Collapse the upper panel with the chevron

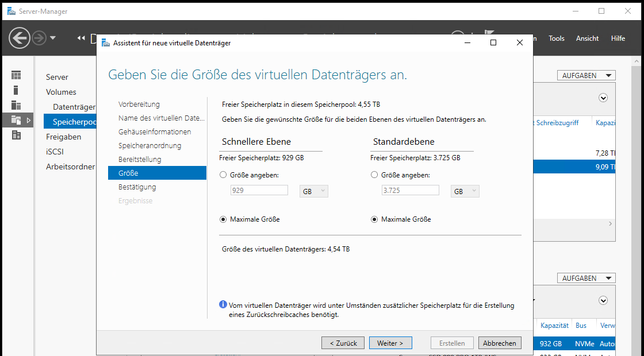point(603,98)
